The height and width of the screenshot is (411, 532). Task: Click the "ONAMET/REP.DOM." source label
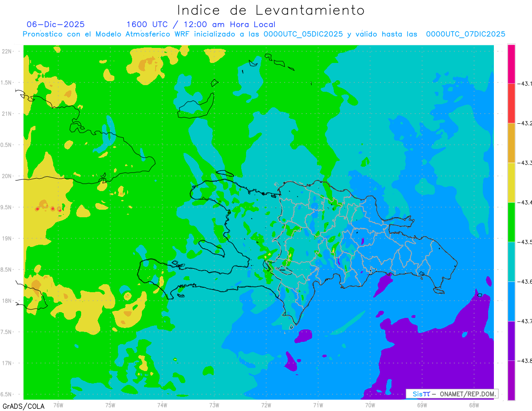pos(467,394)
